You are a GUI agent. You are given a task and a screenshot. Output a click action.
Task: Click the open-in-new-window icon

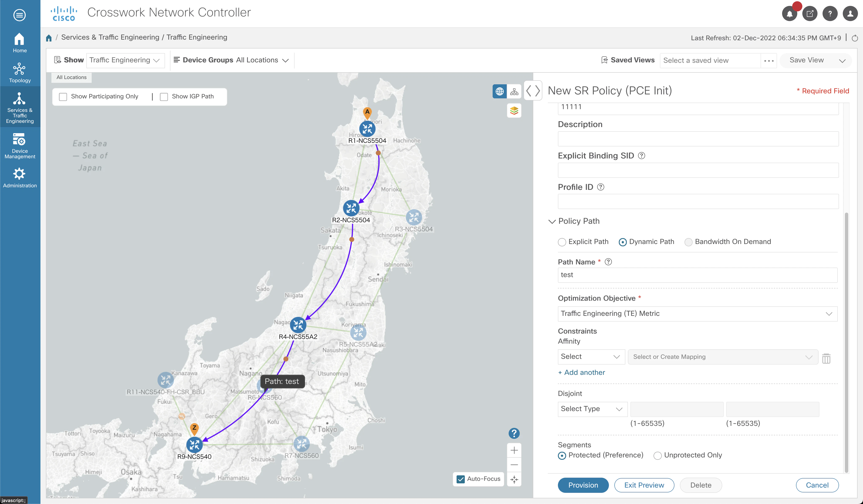pos(809,14)
